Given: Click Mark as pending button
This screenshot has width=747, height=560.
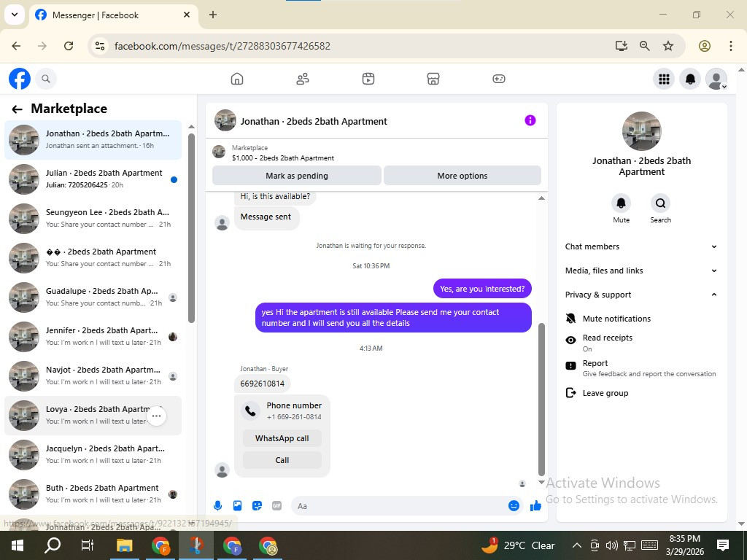Looking at the screenshot, I should coord(297,176).
